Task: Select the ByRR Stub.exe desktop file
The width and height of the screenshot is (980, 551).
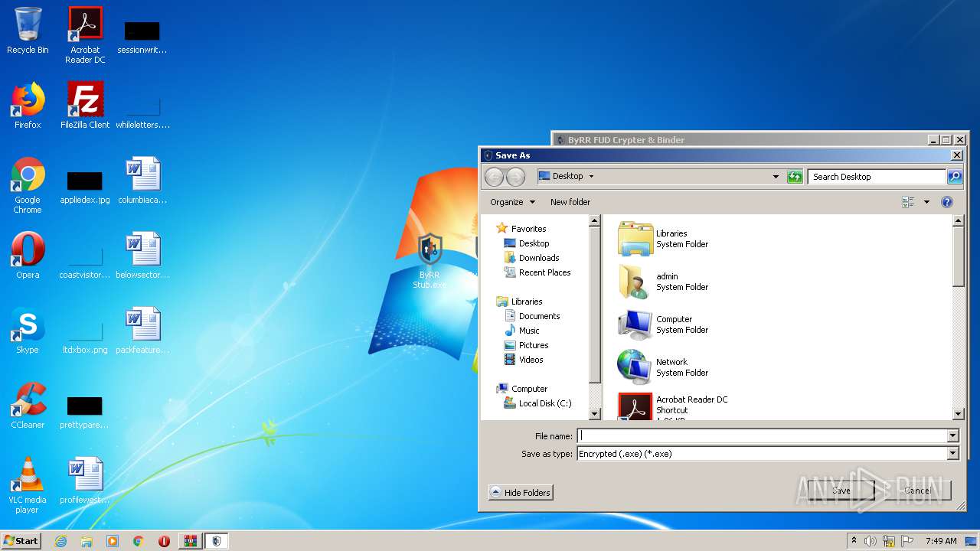Action: 430,261
